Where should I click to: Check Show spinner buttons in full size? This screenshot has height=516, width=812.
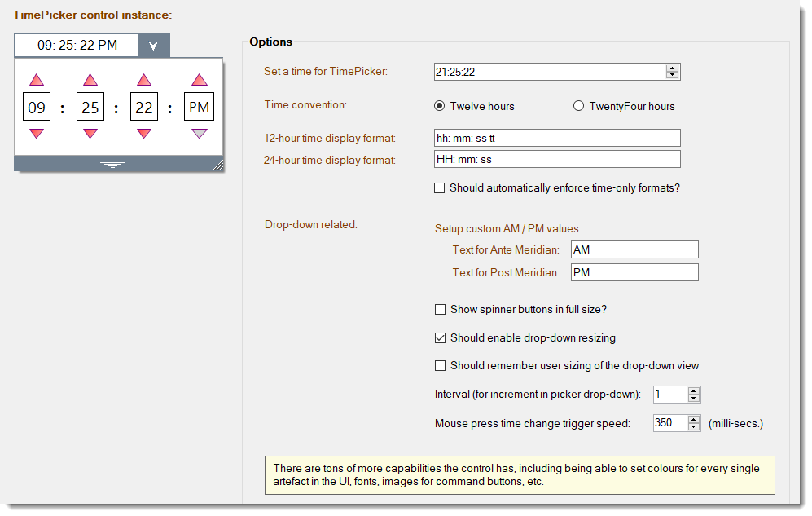pyautogui.click(x=440, y=309)
